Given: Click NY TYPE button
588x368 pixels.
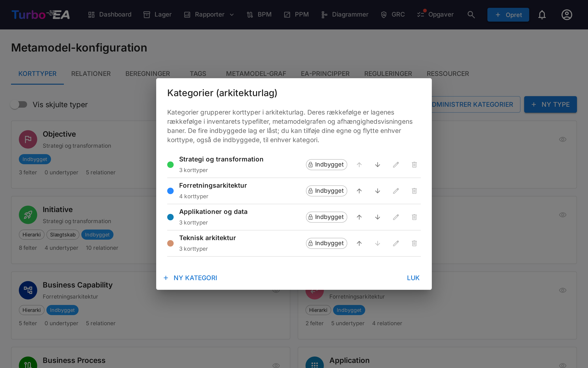Looking at the screenshot, I should (x=550, y=105).
